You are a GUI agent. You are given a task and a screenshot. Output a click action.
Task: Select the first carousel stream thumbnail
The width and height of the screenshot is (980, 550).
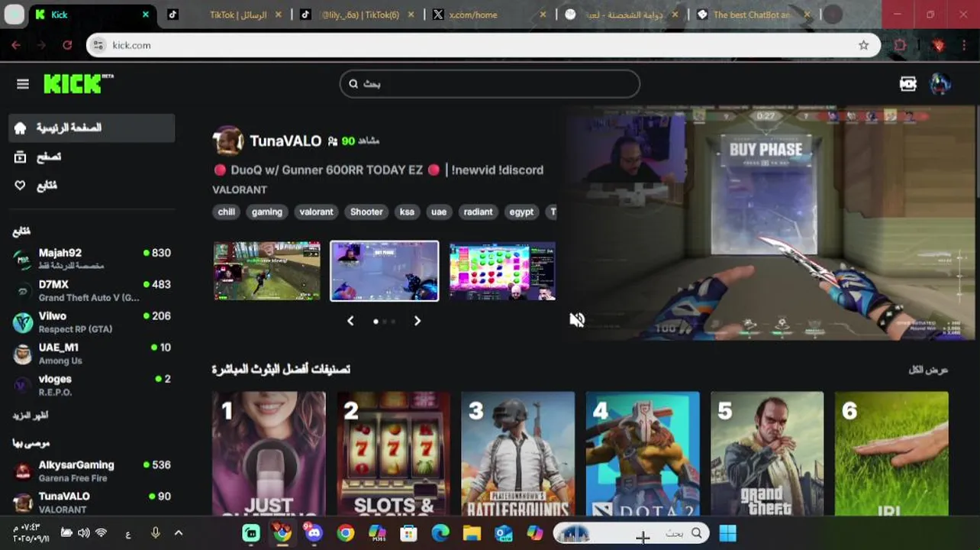pyautogui.click(x=267, y=270)
